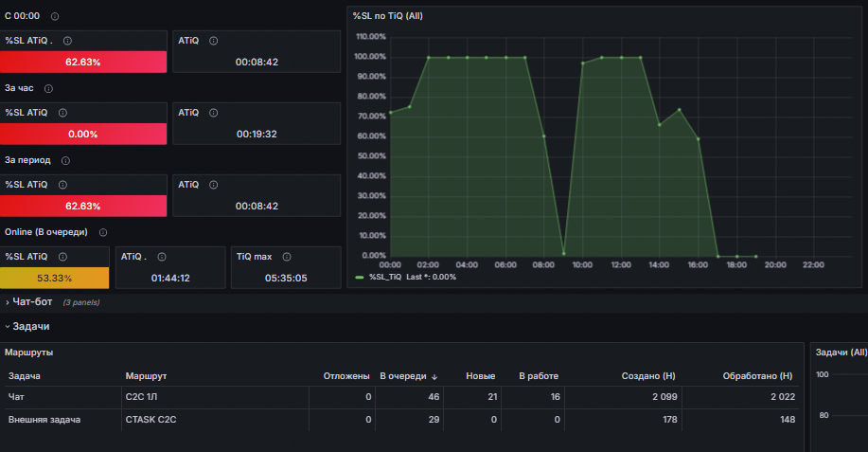868x452 pixels.
Task: Click the 178 created cell
Action: [670, 420]
